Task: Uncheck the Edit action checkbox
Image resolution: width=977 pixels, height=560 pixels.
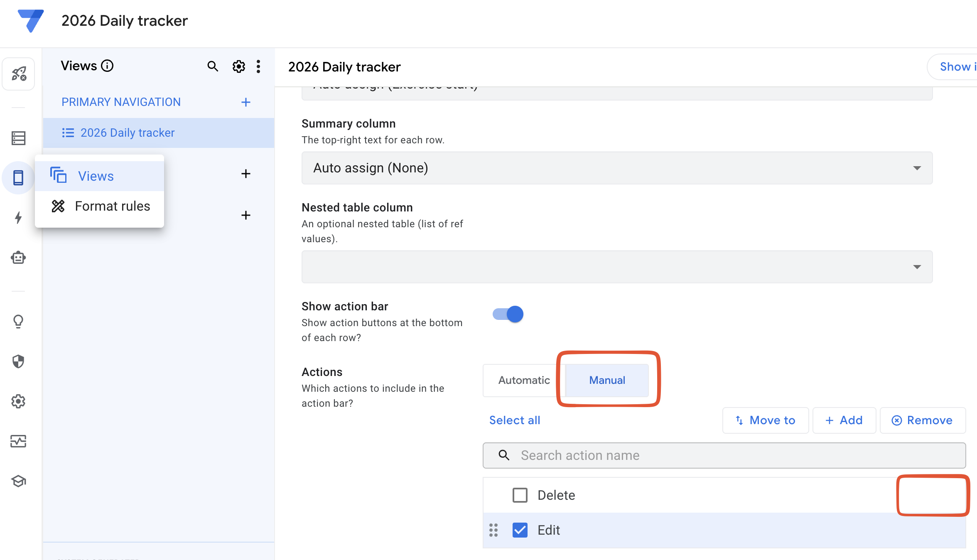Action: 520,530
